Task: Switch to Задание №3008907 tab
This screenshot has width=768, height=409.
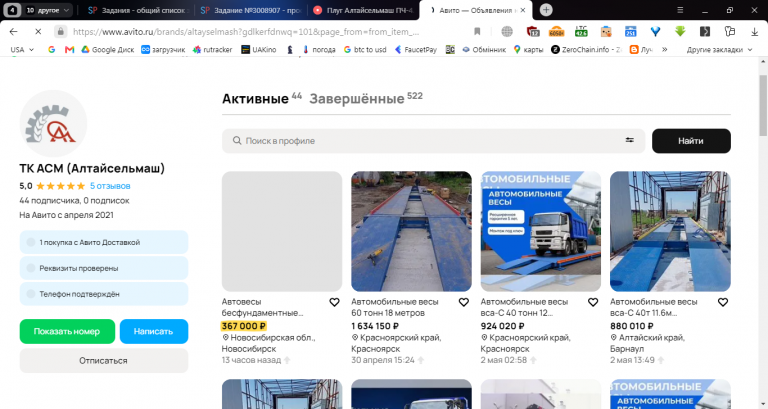Action: point(251,10)
